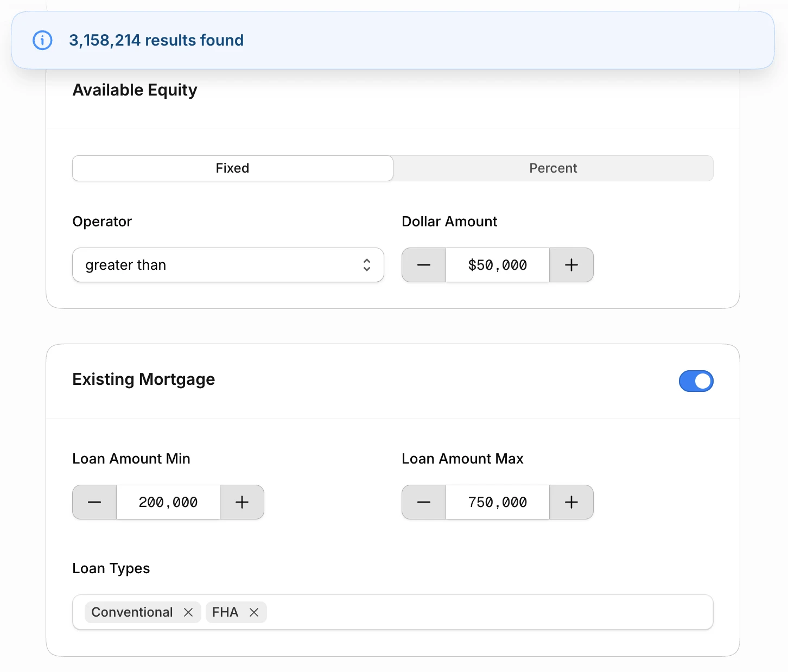Viewport: 788px width, 672px height.
Task: Decrease Loan Amount Min with the minus icon
Action: coord(94,502)
